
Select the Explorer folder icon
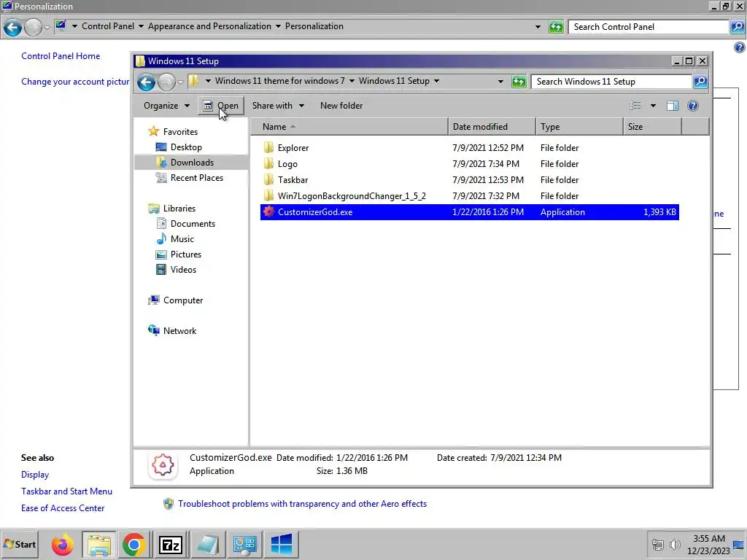click(x=268, y=147)
